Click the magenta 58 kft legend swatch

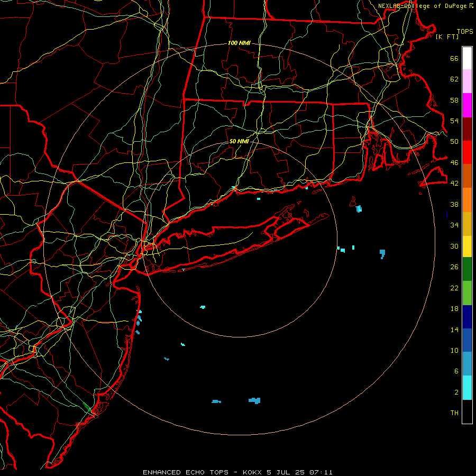(x=467, y=105)
